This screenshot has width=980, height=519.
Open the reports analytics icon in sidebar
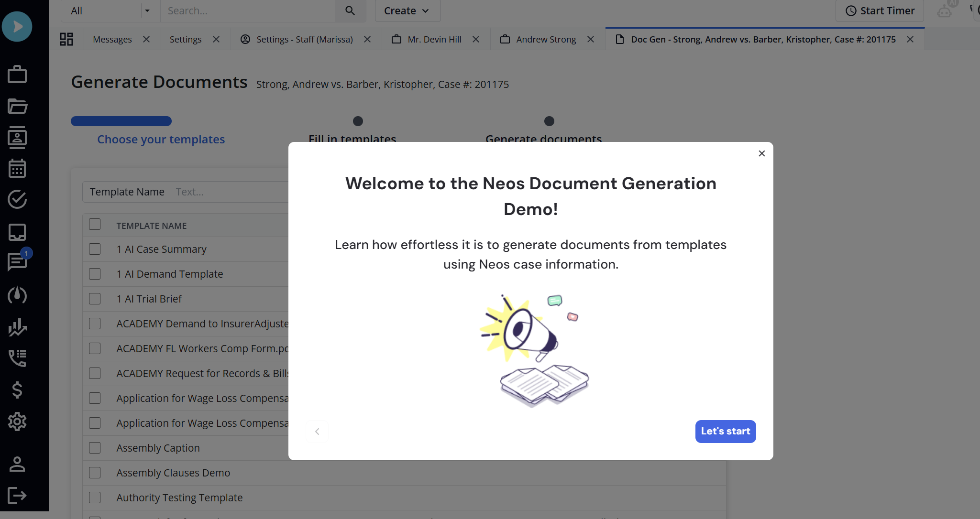18,327
